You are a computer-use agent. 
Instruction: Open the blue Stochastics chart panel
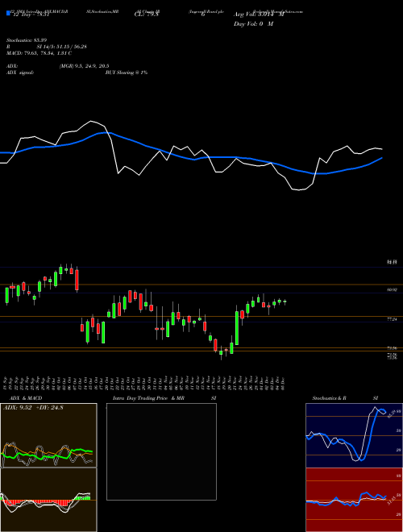(354, 435)
